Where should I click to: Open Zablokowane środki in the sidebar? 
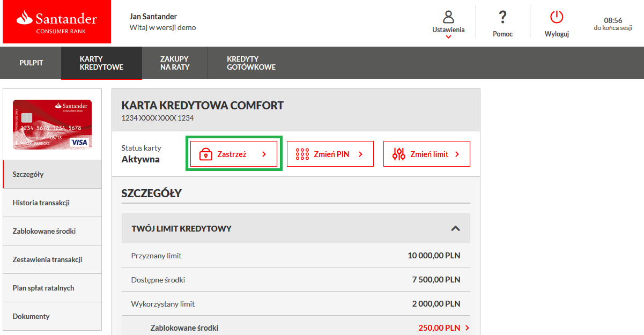(52, 231)
